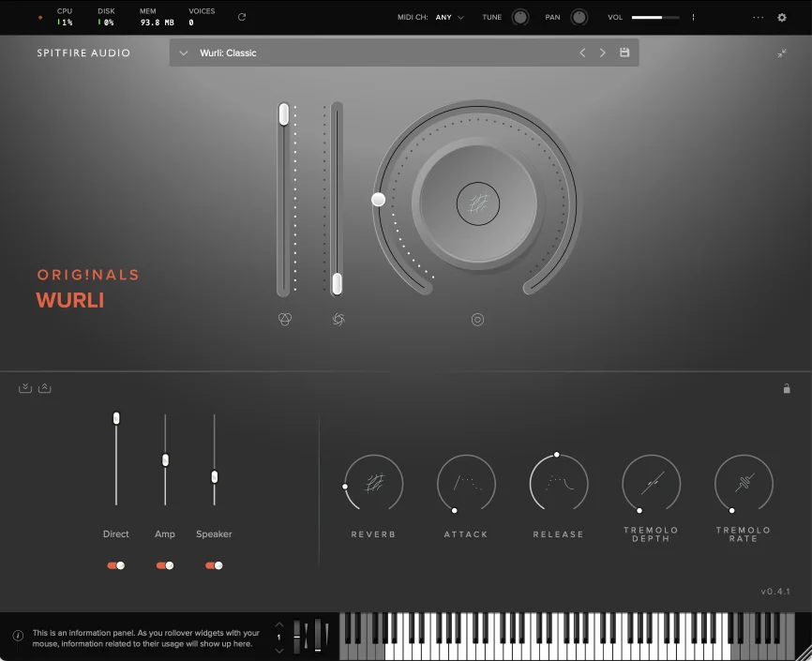Click the info icon in the bottom panel
Screen dimensions: 812x661
point(18,636)
